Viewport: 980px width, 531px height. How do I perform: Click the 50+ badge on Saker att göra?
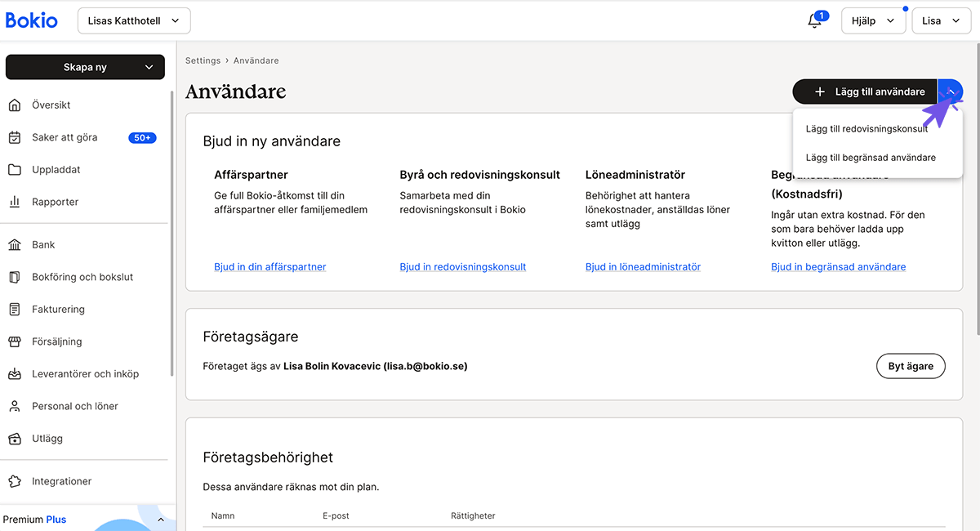point(142,137)
